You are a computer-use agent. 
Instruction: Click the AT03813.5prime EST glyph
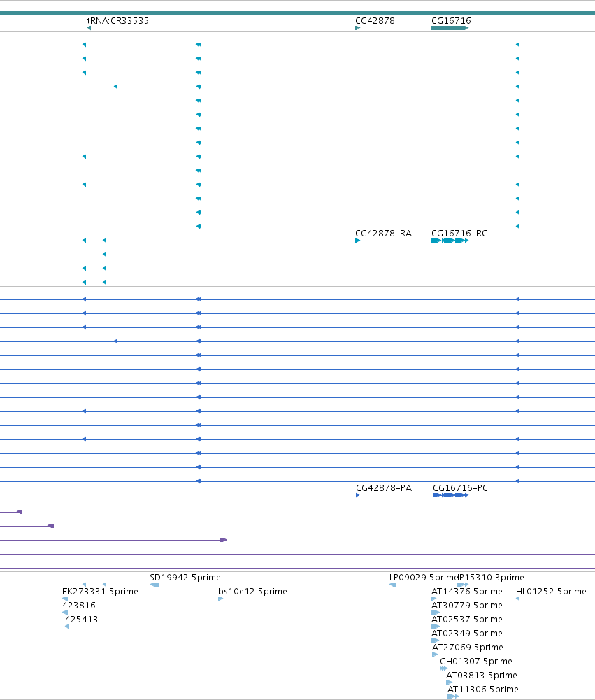(449, 682)
